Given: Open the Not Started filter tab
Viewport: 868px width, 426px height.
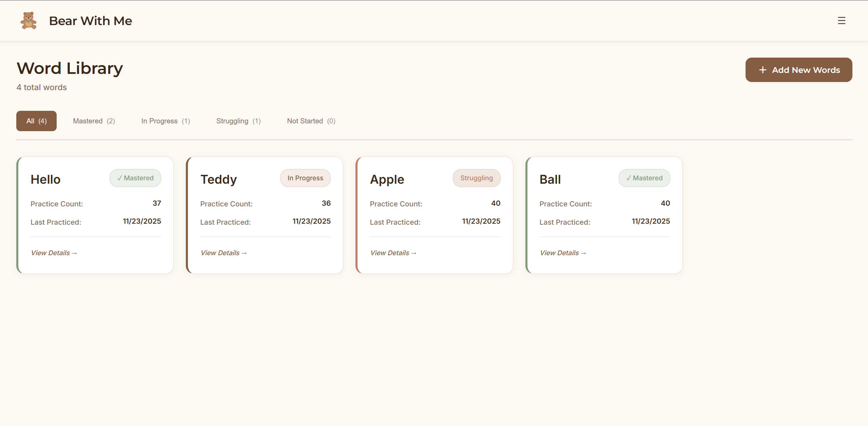Looking at the screenshot, I should 311,121.
